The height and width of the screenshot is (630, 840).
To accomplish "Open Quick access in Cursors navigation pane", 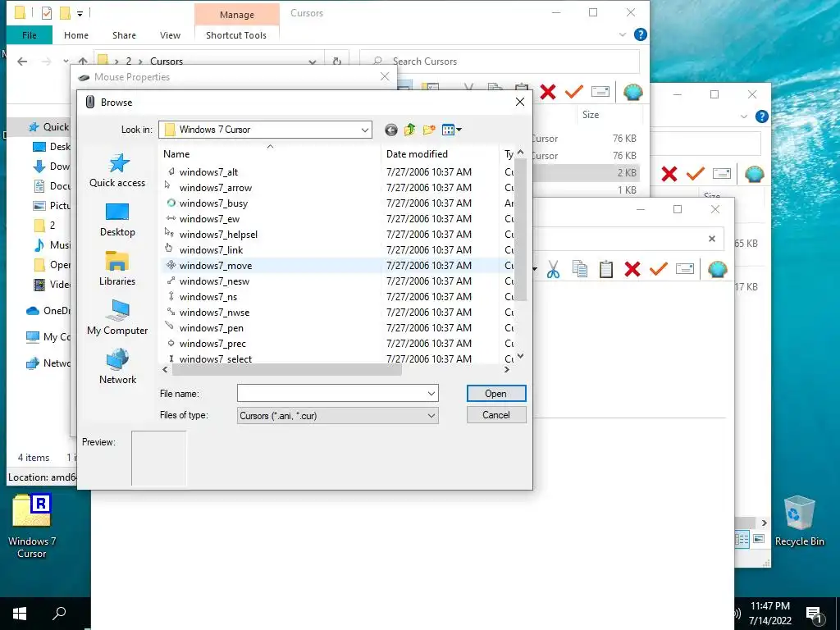I will [49, 127].
